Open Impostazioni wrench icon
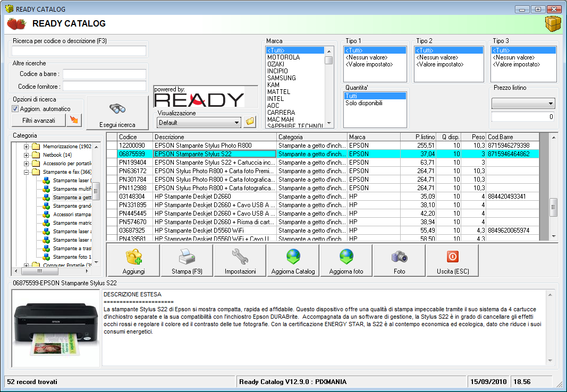Screen dimensions: 567x392 [240, 257]
